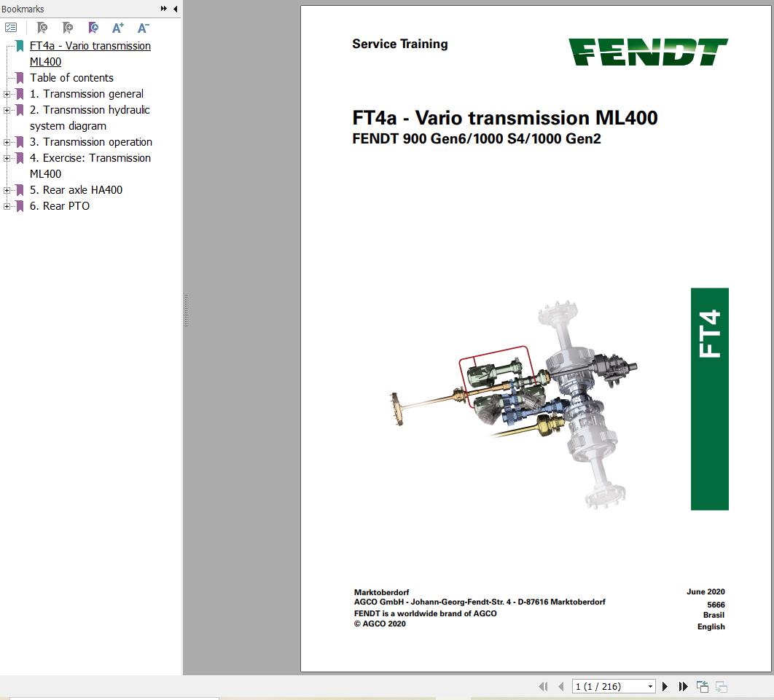Go to the previous page
The width and height of the screenshot is (774, 700).
pyautogui.click(x=560, y=686)
